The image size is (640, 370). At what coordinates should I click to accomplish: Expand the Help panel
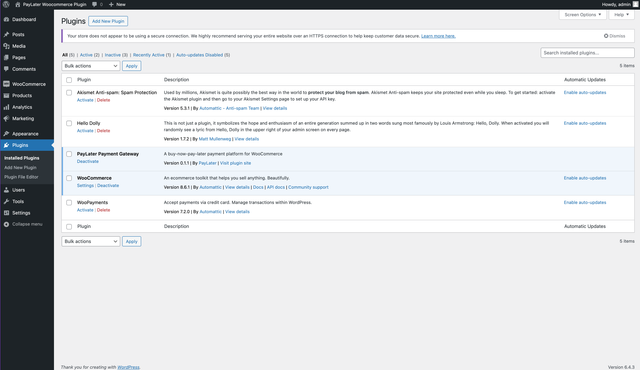pos(622,15)
